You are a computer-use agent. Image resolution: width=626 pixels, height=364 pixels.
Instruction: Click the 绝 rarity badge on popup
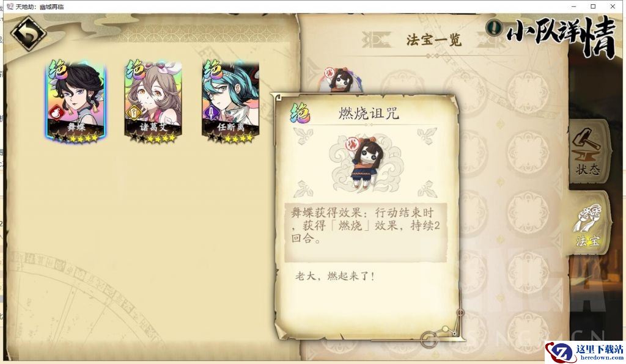300,113
